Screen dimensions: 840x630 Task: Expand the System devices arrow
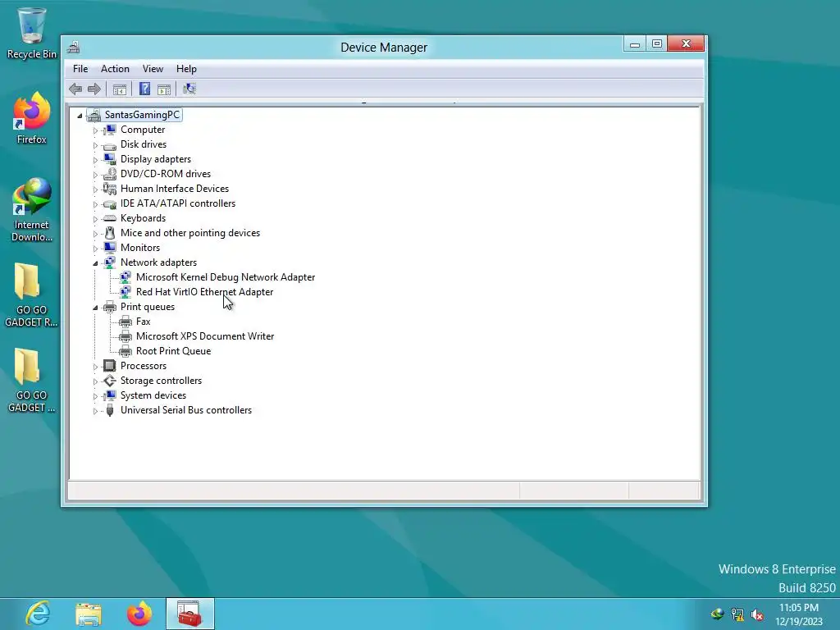(95, 396)
